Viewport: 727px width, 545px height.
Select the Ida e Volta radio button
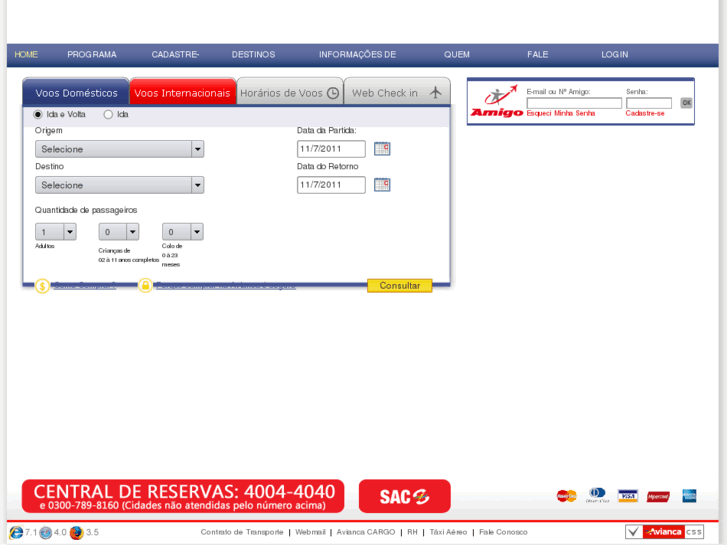(38, 114)
